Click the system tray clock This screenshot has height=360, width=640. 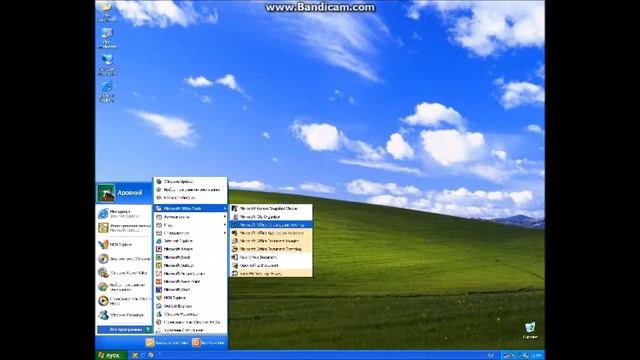tap(536, 356)
